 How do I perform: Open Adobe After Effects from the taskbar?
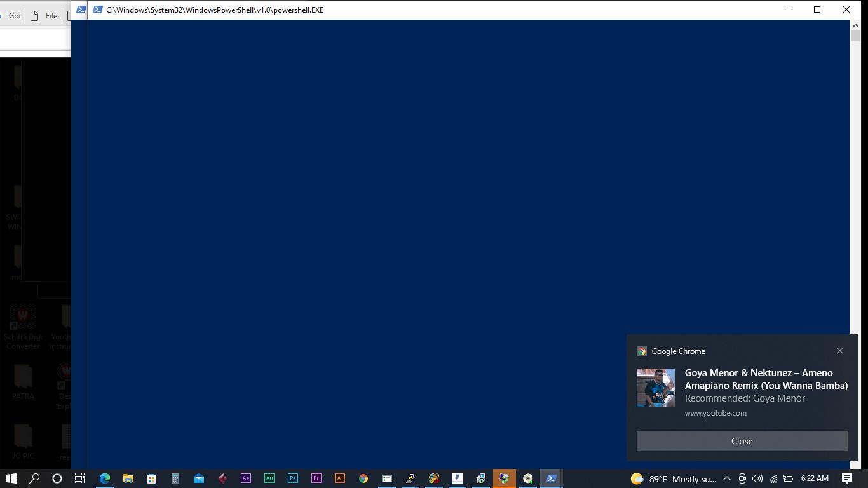[x=246, y=478]
